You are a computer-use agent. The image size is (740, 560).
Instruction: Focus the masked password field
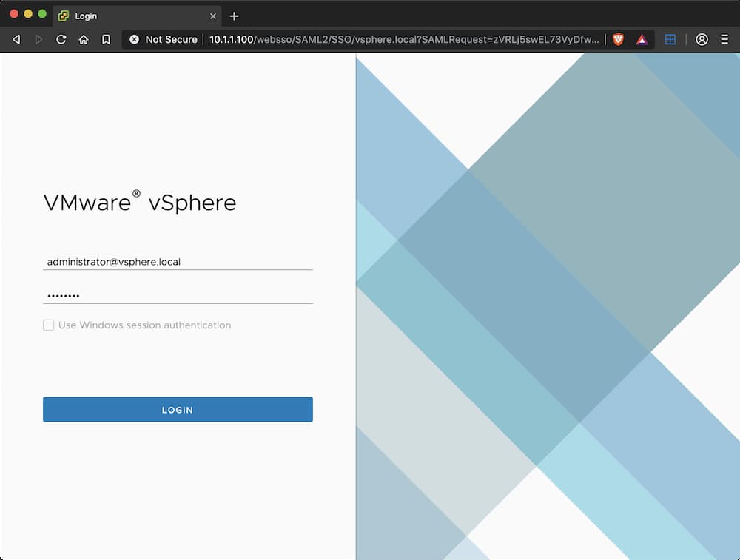[178, 296]
